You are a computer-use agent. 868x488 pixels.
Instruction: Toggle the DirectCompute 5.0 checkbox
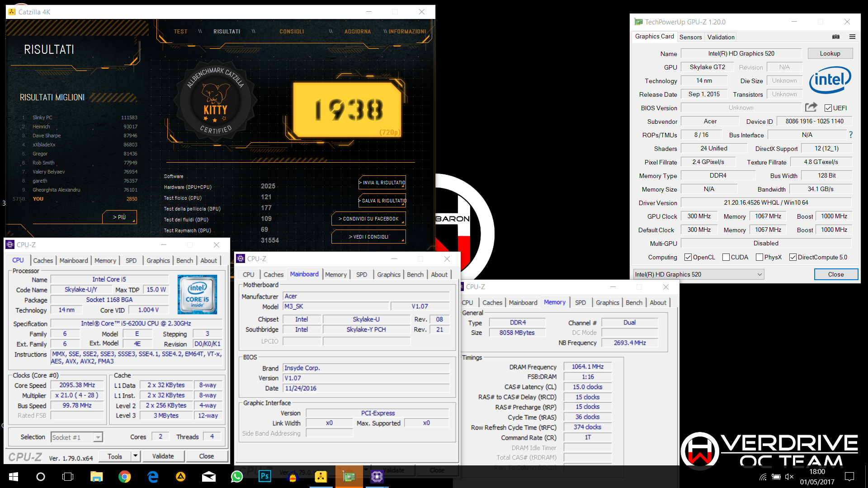pyautogui.click(x=793, y=257)
